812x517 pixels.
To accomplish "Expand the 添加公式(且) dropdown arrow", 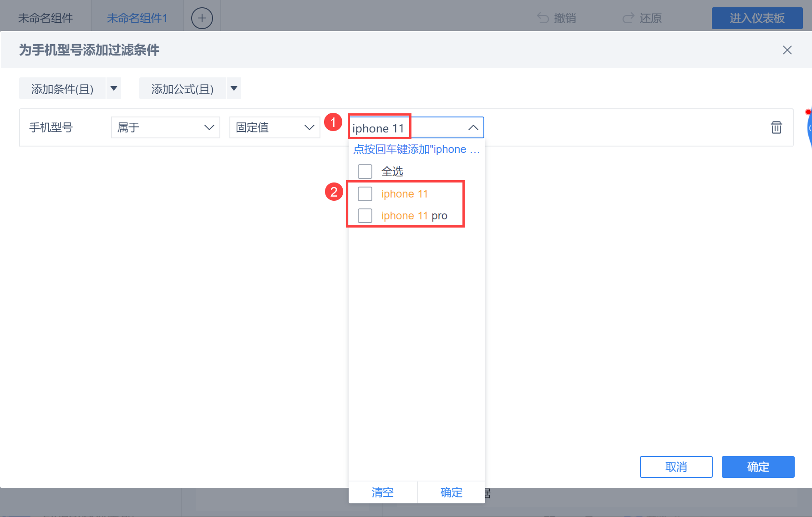I will point(234,88).
